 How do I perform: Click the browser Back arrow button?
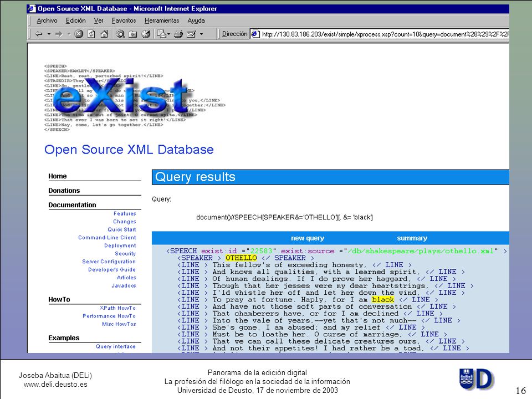coord(39,34)
